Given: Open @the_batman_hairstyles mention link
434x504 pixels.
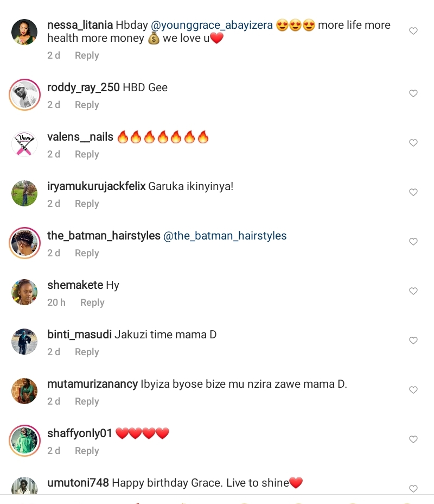Looking at the screenshot, I should pos(225,236).
